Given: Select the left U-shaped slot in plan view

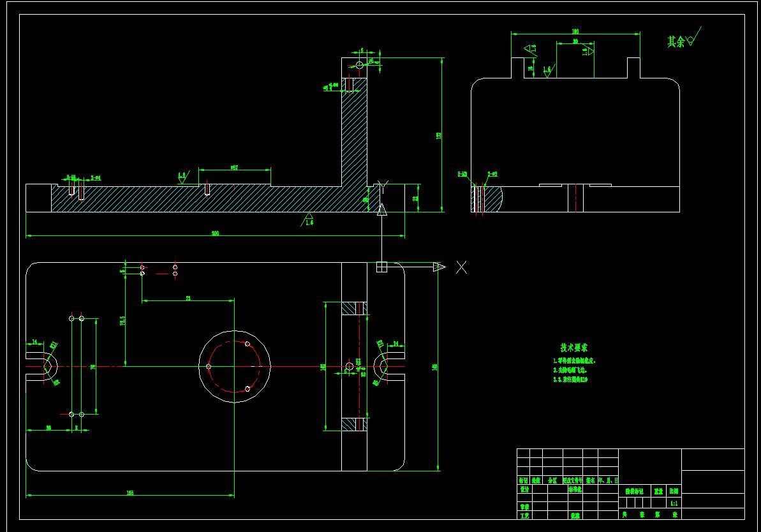Looking at the screenshot, I should pos(42,367).
